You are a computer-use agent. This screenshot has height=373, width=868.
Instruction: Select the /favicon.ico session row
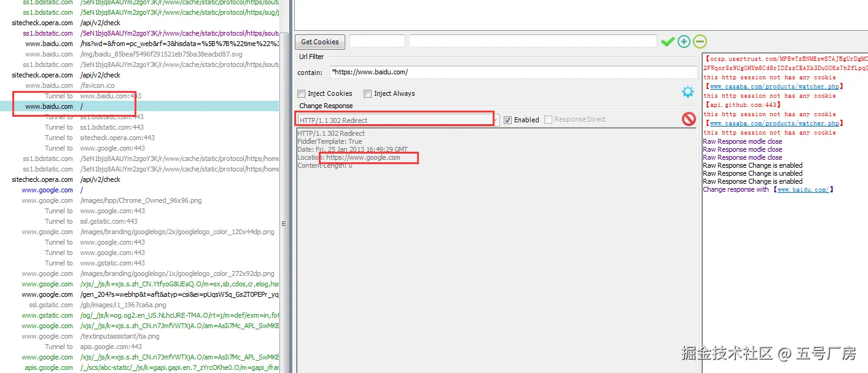tap(139, 85)
